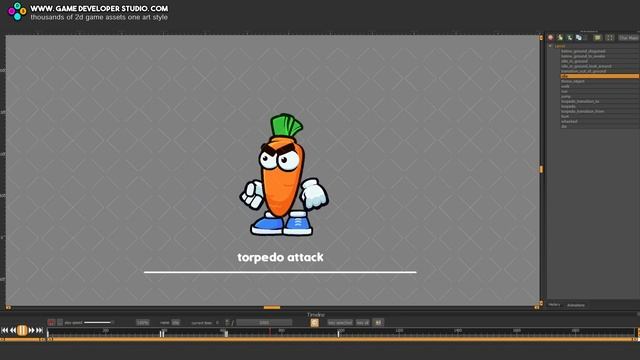Select the die animation
This screenshot has height=360, width=640.
(x=600, y=126)
